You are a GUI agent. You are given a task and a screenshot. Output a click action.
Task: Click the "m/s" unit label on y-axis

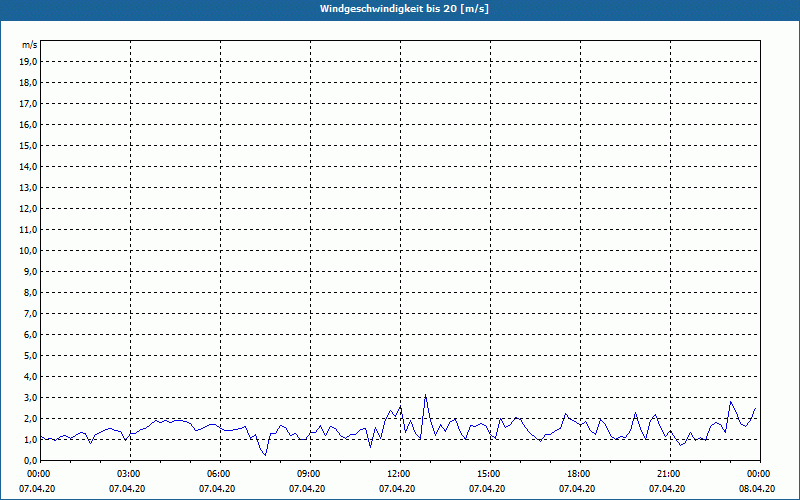point(30,45)
